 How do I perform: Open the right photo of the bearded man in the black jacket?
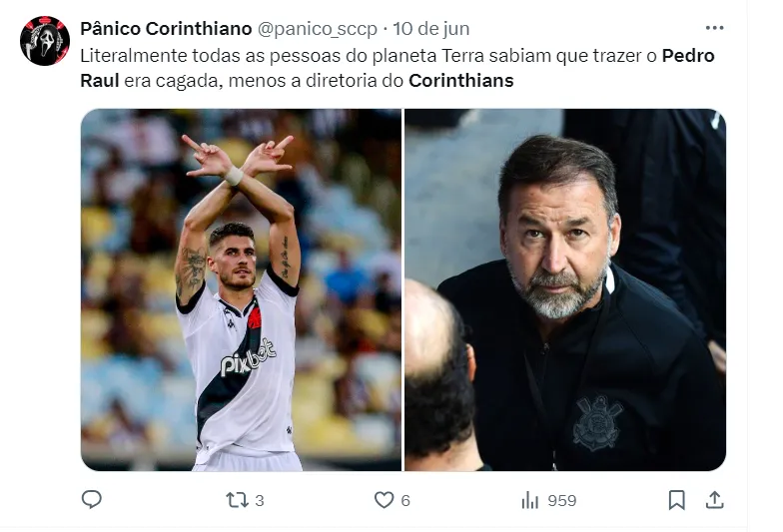(x=565, y=289)
